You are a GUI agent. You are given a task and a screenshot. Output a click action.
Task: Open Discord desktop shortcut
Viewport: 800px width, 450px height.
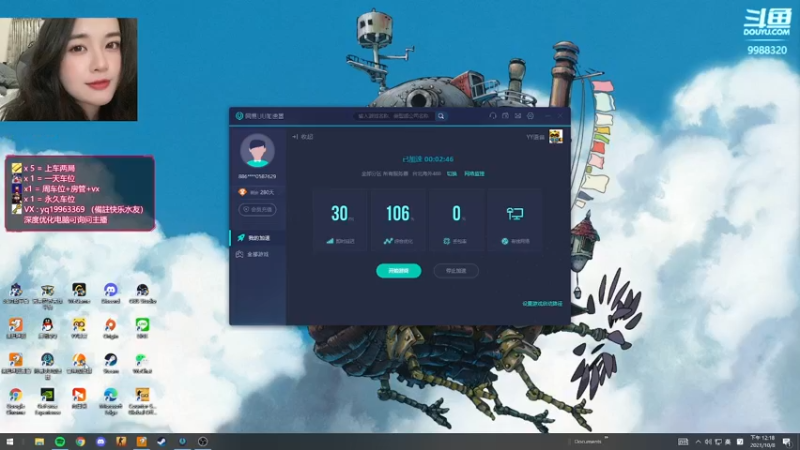(111, 293)
